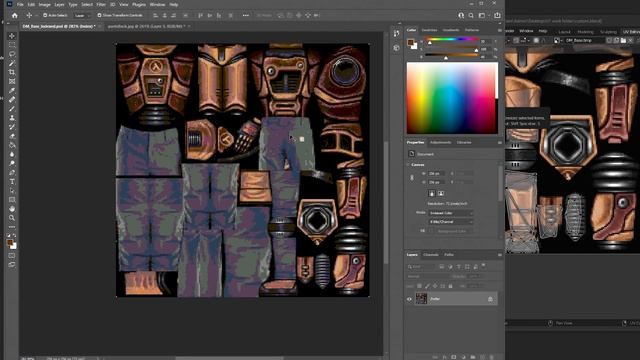This screenshot has height=360, width=640.
Task: Enable Show Transform Controls checkbox
Action: tap(99, 16)
